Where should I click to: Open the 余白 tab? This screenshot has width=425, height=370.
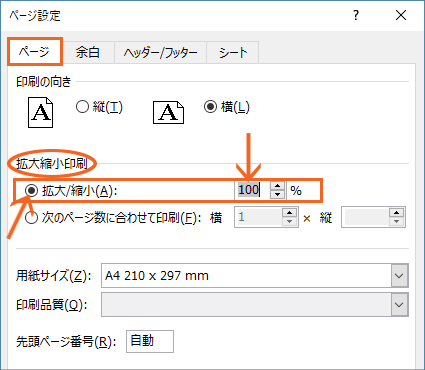[88, 52]
